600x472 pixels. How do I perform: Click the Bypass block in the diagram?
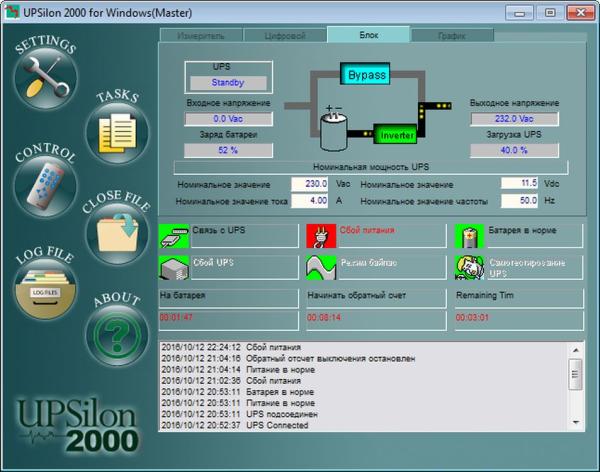365,74
